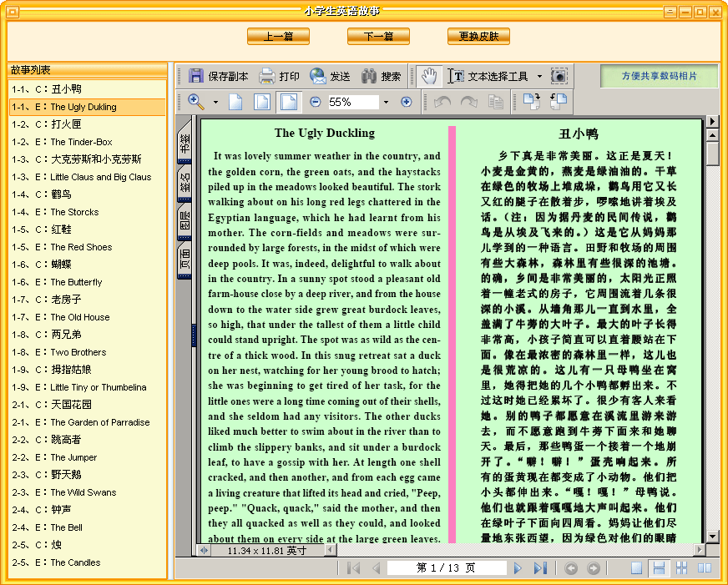Select story 1-1 C: 丑小鸭
Viewport: 728px width, 585px height.
pos(88,89)
